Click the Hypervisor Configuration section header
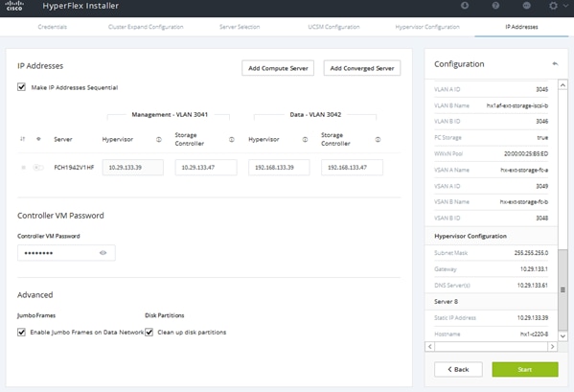Screen dimensions: 574x392 point(471,236)
